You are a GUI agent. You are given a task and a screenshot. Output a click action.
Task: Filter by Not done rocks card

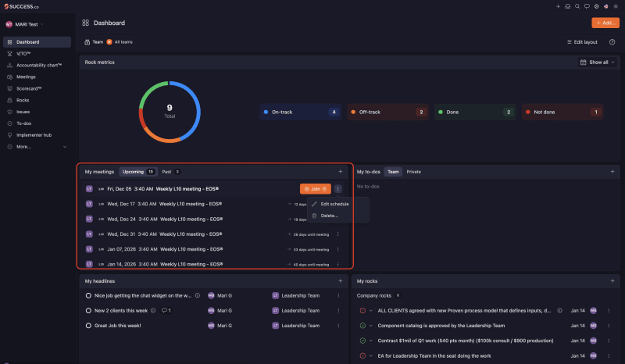point(562,112)
